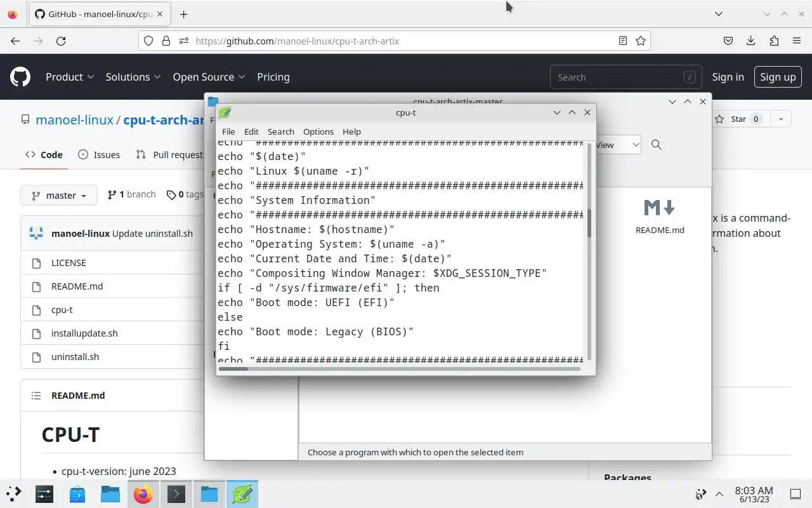Image resolution: width=812 pixels, height=508 pixels.
Task: Click the search magnifier in file manager
Action: [x=657, y=145]
